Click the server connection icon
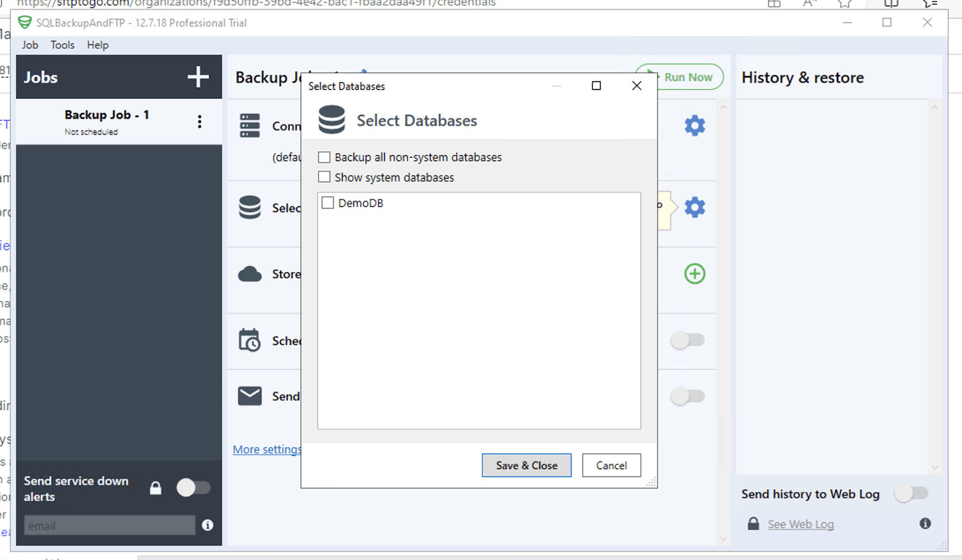Viewport: 962px width, 560px height. pyautogui.click(x=250, y=126)
